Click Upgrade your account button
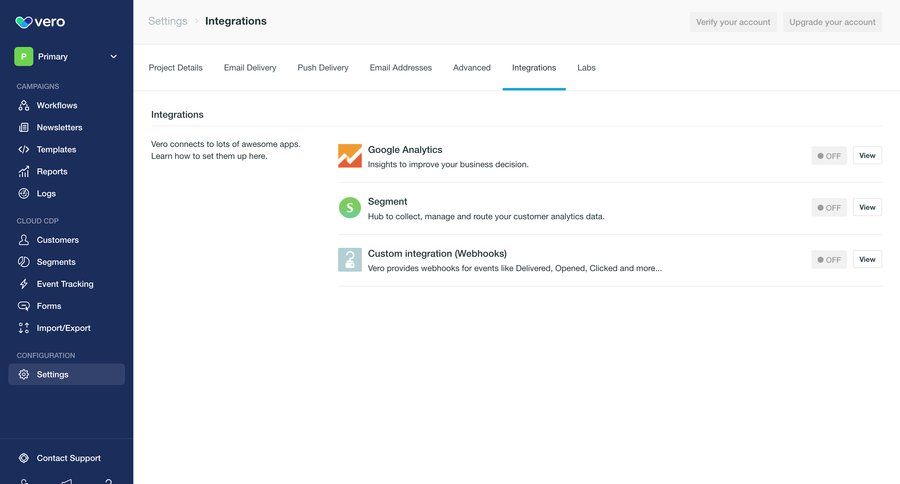 [x=832, y=22]
